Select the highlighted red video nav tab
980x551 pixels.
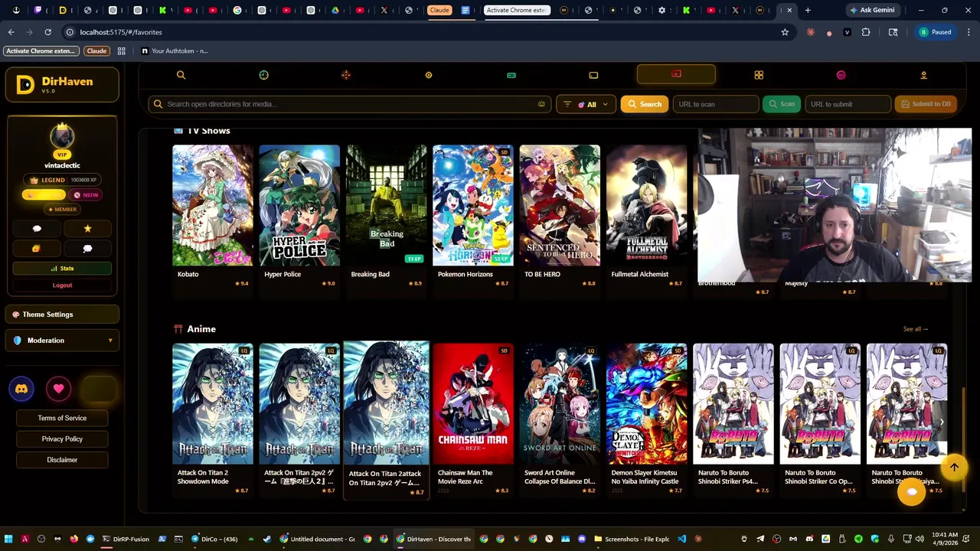(676, 74)
